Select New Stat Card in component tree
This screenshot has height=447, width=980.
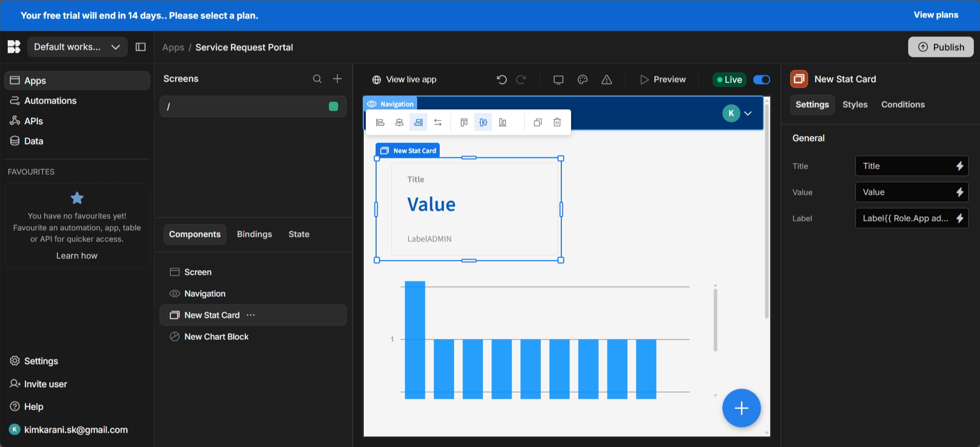click(x=253, y=315)
